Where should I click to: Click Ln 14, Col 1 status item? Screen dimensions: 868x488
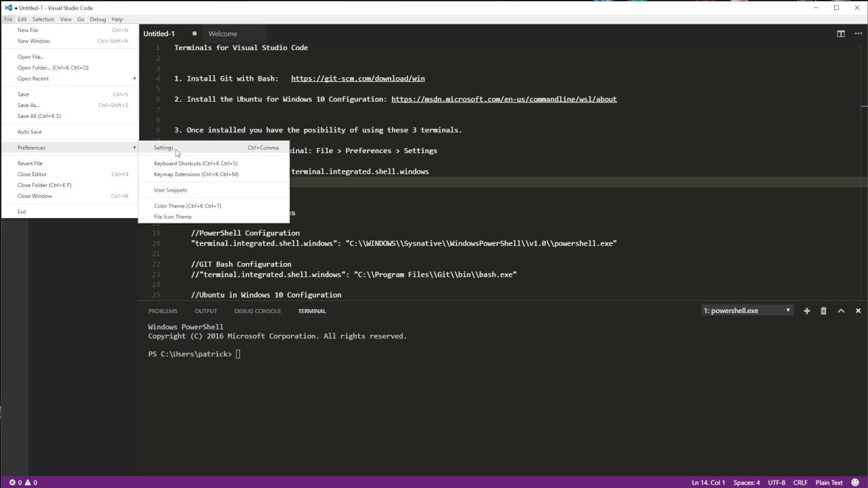coord(708,483)
